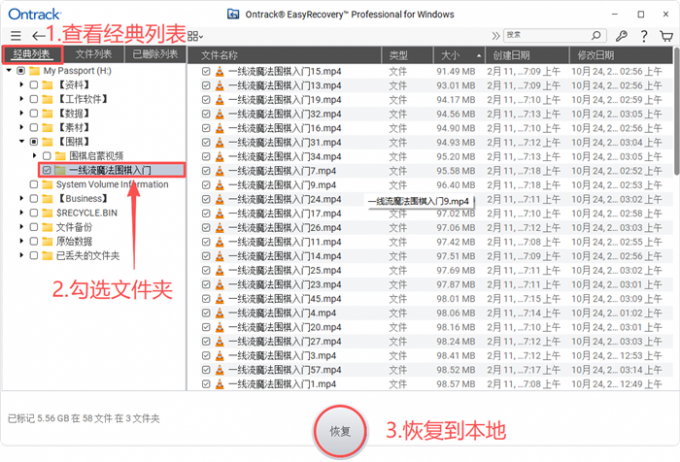Image resolution: width=680 pixels, height=462 pixels.
Task: Open the hamburger menu icon
Action: [16, 36]
